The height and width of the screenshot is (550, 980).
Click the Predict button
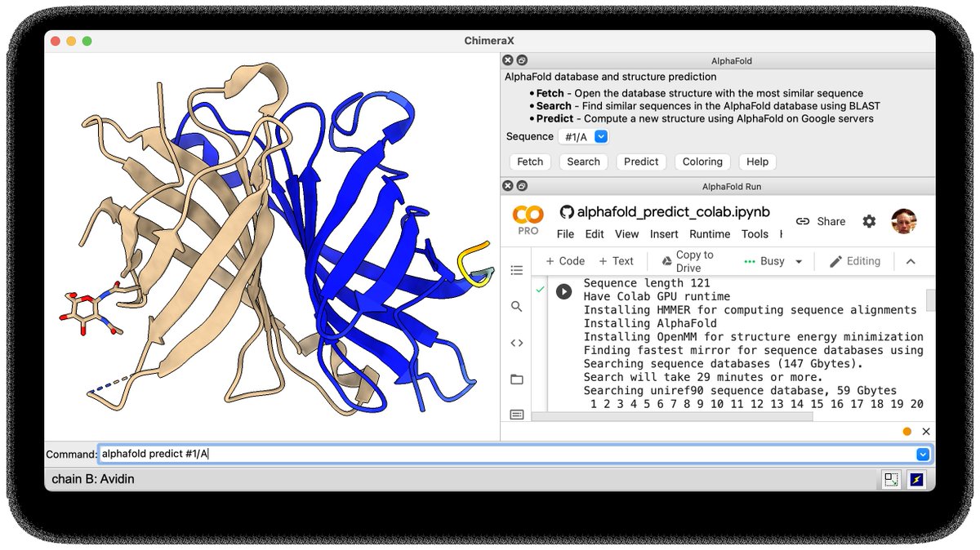click(x=641, y=162)
